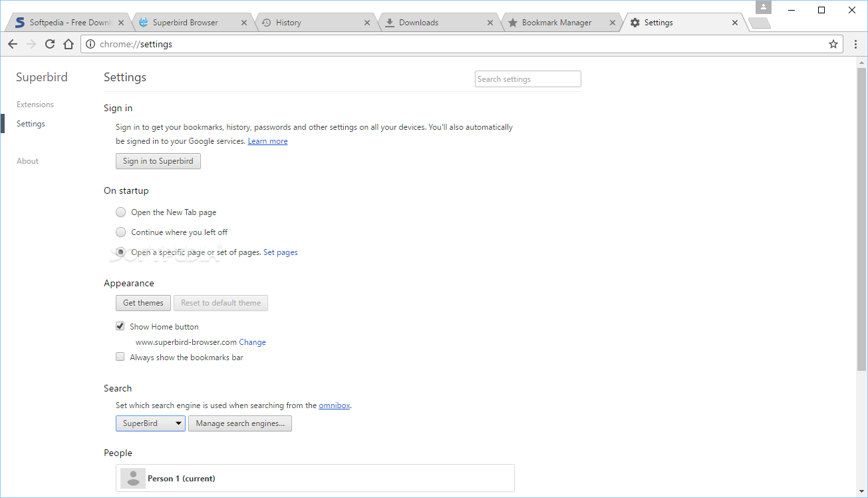Click the Person 1 avatar icon
The height and width of the screenshot is (498, 868).
click(133, 478)
